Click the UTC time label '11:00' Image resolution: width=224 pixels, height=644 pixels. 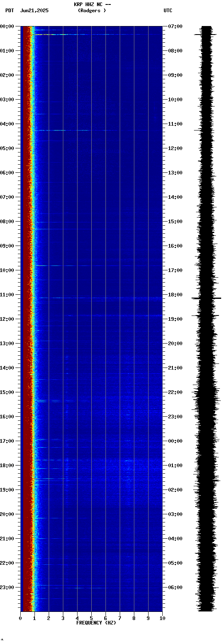click(175, 124)
